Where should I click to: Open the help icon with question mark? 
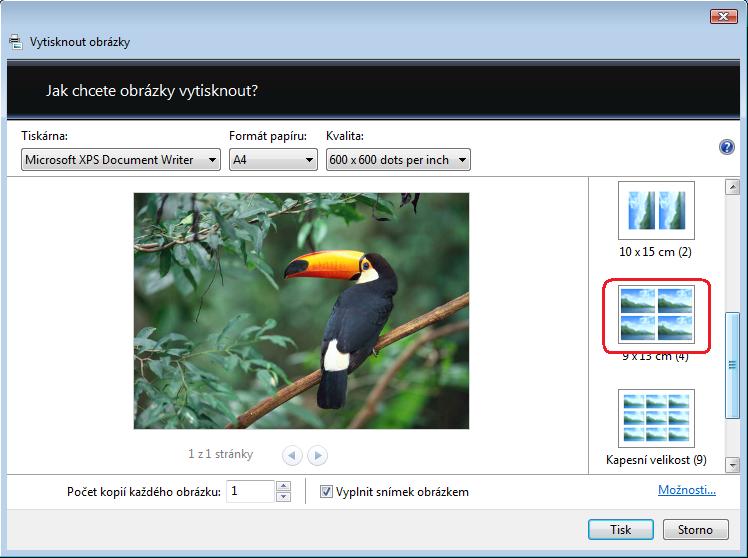click(x=726, y=147)
